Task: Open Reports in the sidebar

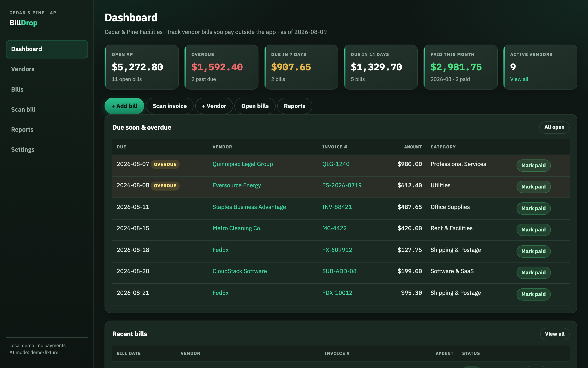Action: click(x=47, y=129)
